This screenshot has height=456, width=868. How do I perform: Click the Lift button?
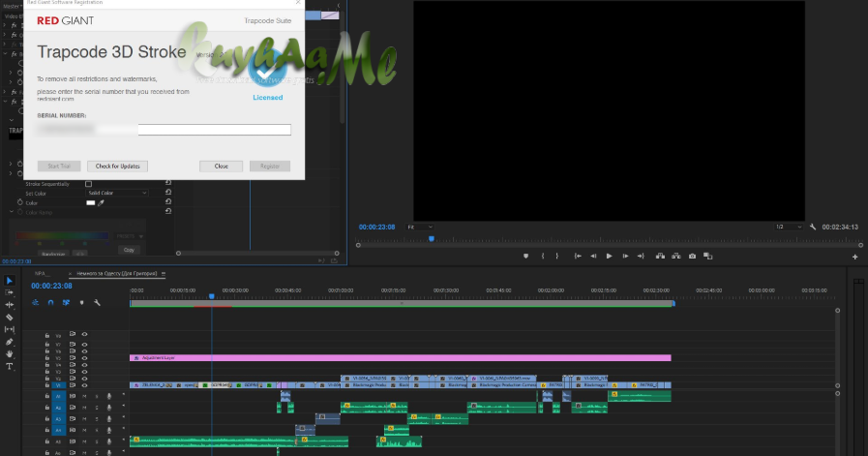click(660, 256)
